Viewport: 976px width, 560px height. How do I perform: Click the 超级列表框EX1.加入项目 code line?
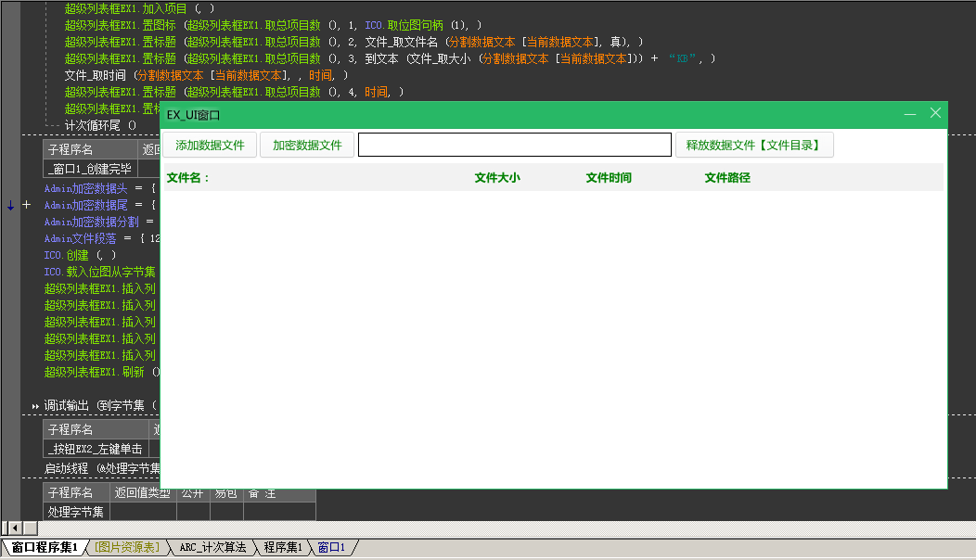[x=139, y=8]
